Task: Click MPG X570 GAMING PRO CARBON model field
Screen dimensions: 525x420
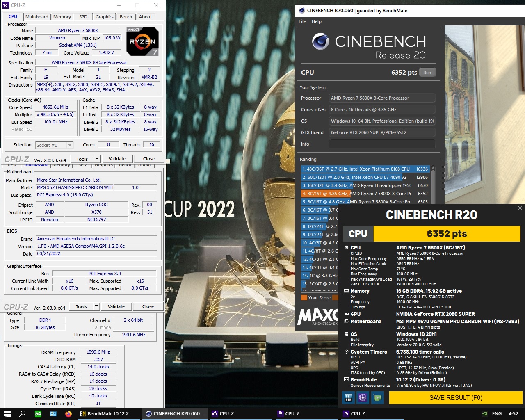Action: 75,187
